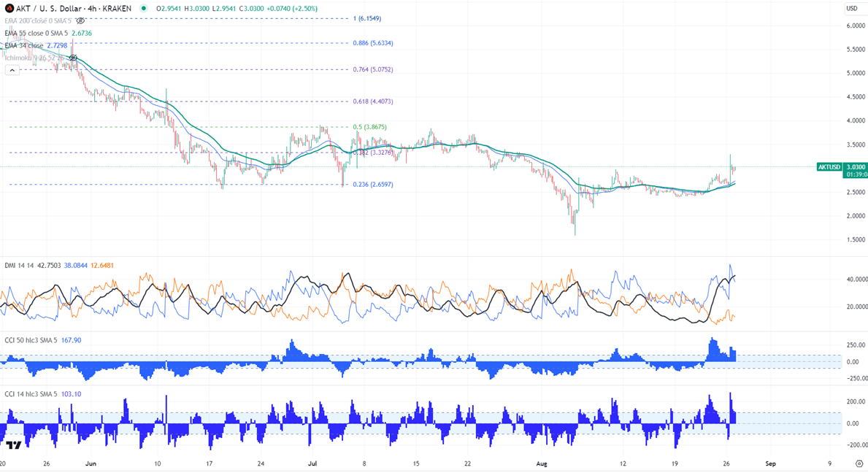This screenshot has width=868, height=473.
Task: Open chart settings gear icon
Action: coord(859,464)
